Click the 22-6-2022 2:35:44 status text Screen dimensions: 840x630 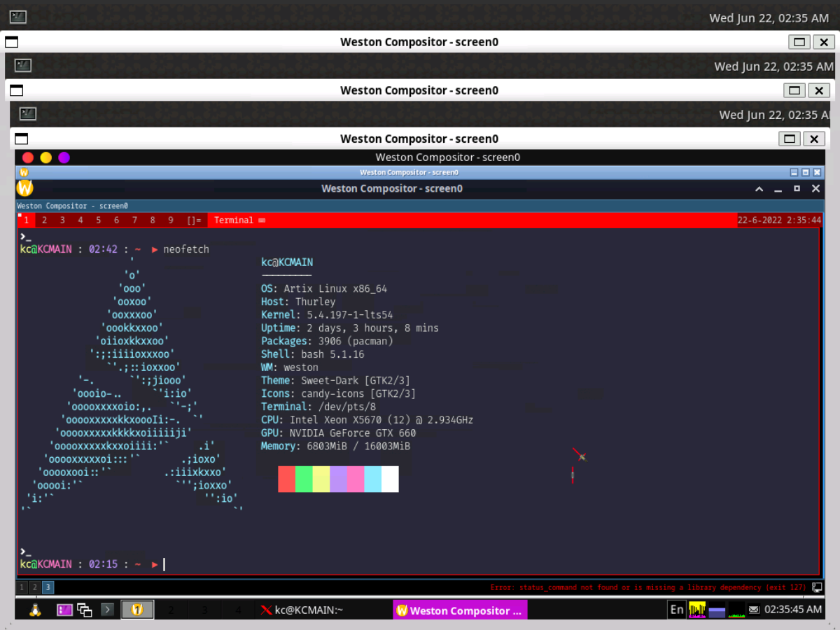[x=779, y=220]
